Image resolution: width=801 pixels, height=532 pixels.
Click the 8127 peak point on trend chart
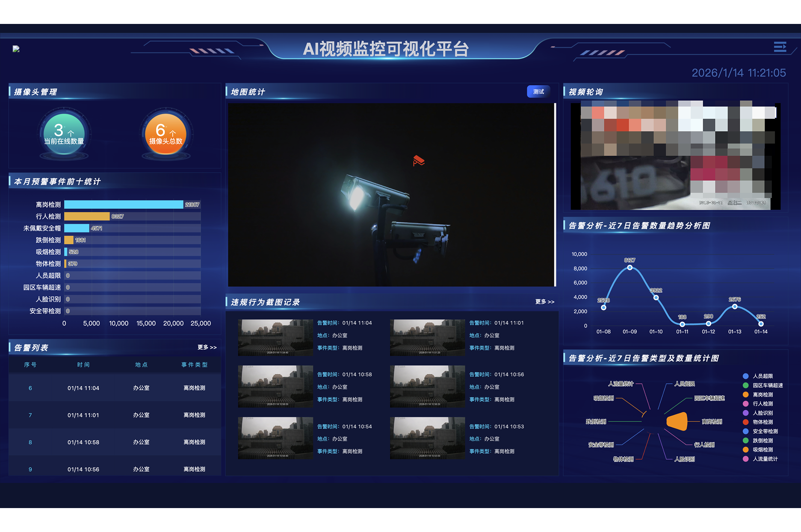630,267
